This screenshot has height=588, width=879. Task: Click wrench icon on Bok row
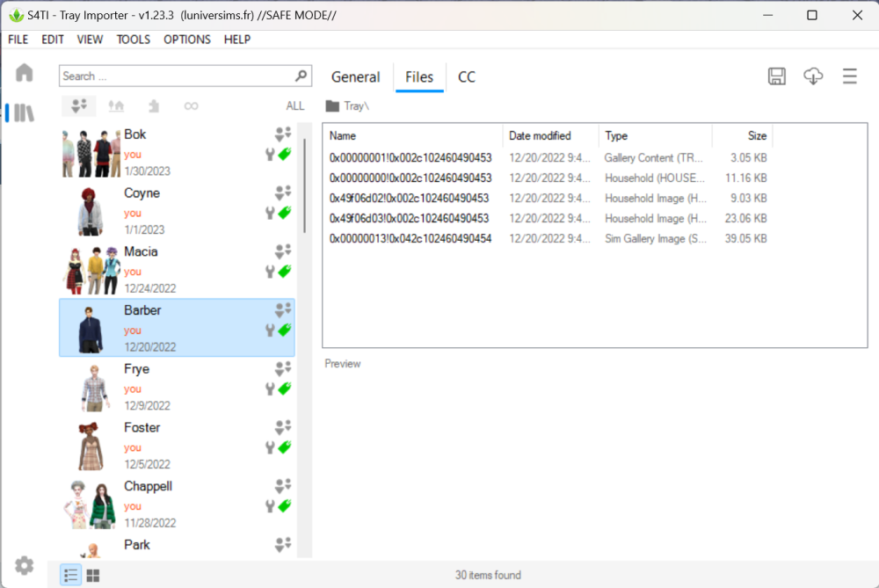coord(270,154)
